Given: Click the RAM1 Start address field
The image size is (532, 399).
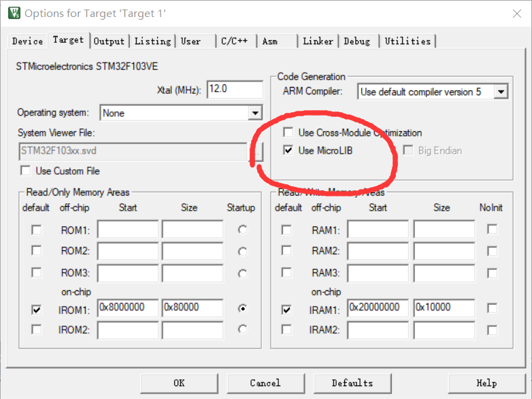Looking at the screenshot, I should (378, 229).
